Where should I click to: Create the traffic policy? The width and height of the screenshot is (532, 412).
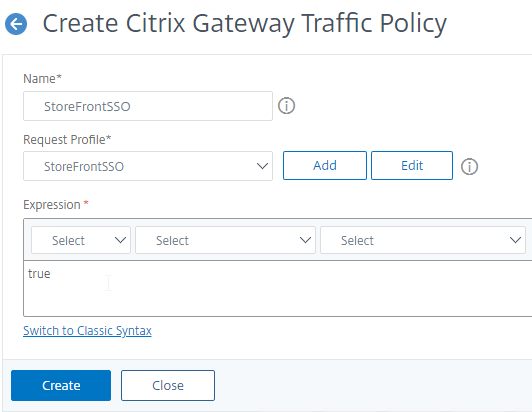point(61,386)
